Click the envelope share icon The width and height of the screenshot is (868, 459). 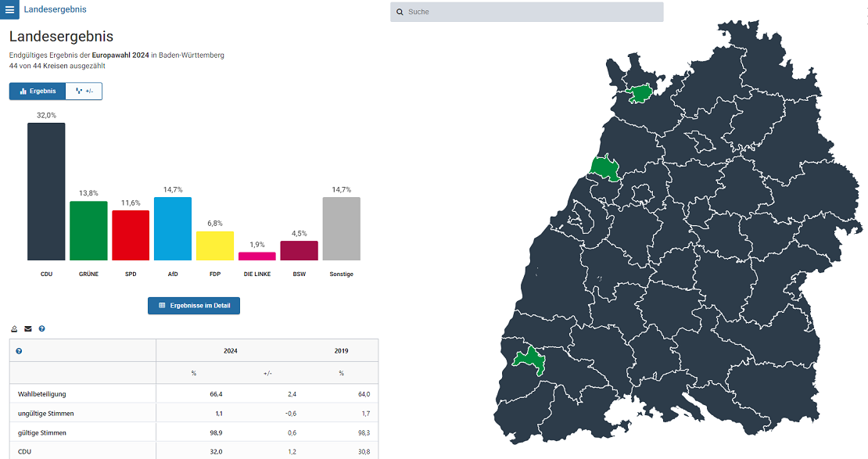(28, 328)
